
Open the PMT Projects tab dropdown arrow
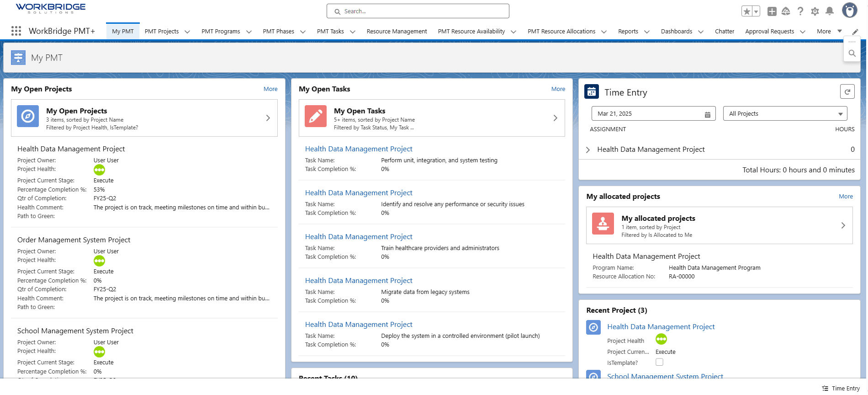coord(187,32)
